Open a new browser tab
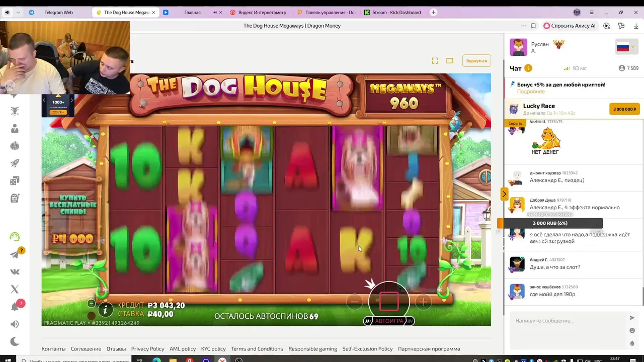The width and height of the screenshot is (644, 362). pos(433,13)
